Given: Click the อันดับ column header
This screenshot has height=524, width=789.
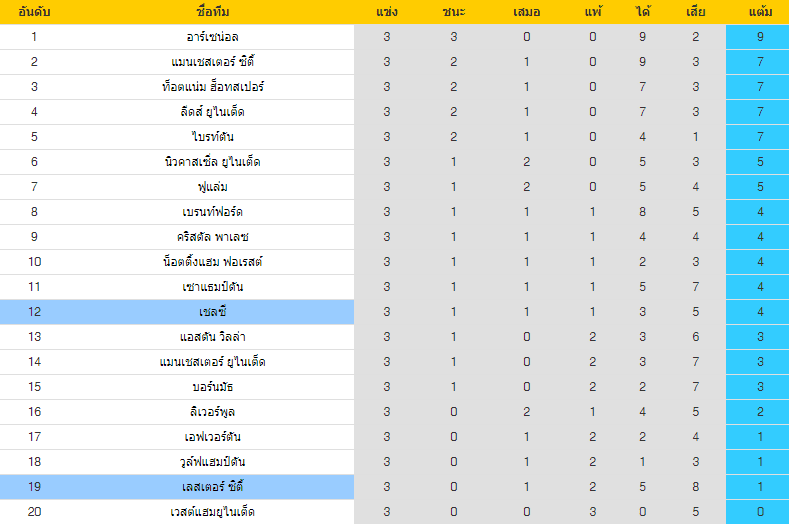Looking at the screenshot, I should 34,12.
